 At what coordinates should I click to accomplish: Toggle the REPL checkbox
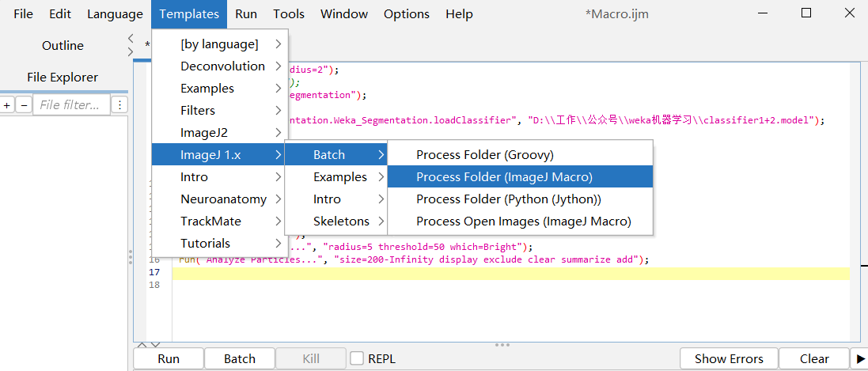click(358, 358)
